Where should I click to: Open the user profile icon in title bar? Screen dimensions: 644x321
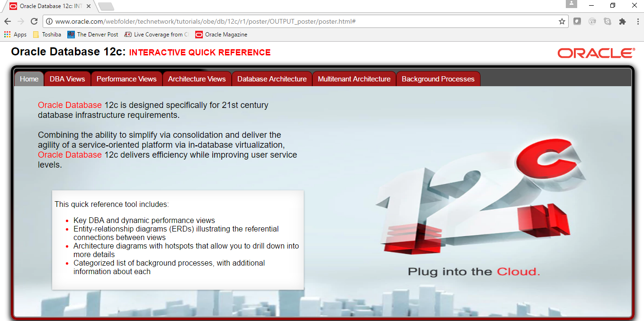(571, 4)
